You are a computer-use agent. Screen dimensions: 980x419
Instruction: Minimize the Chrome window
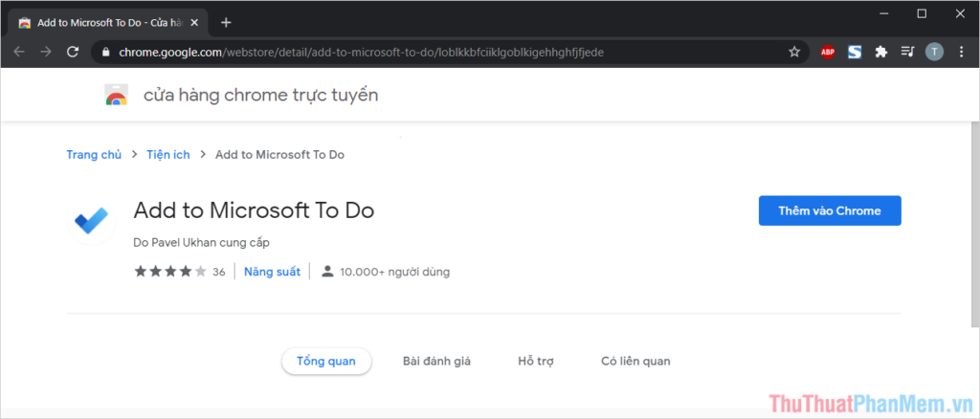point(883,13)
